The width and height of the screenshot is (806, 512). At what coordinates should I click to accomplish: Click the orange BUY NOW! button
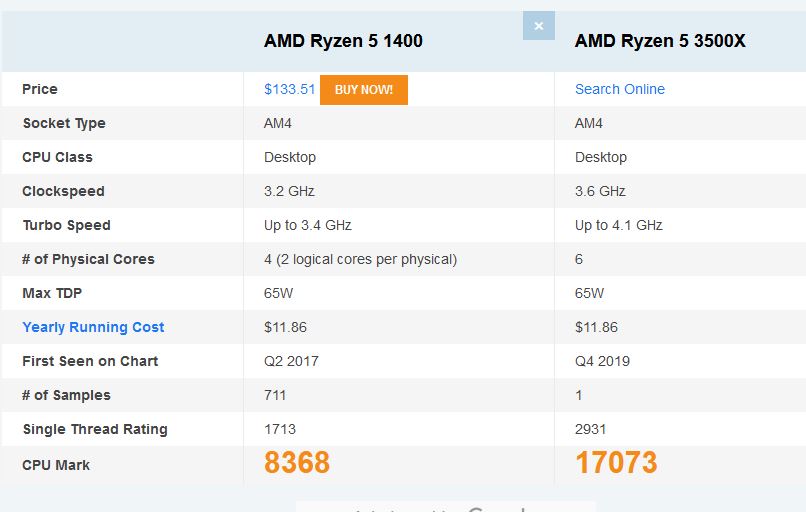pyautogui.click(x=364, y=90)
